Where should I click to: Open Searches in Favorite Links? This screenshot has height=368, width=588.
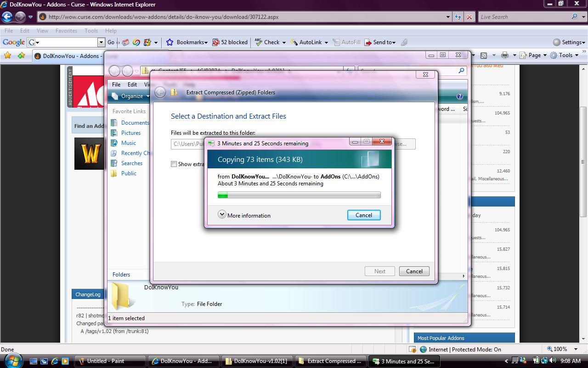pyautogui.click(x=131, y=163)
